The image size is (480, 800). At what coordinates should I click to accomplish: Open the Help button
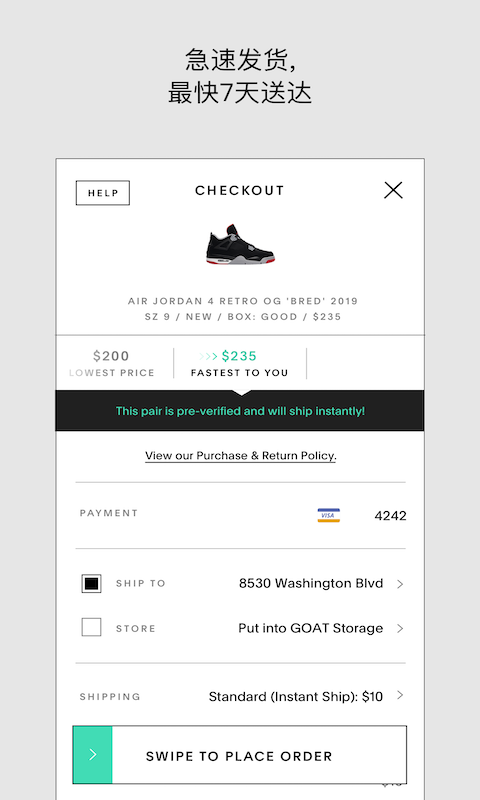[x=103, y=193]
